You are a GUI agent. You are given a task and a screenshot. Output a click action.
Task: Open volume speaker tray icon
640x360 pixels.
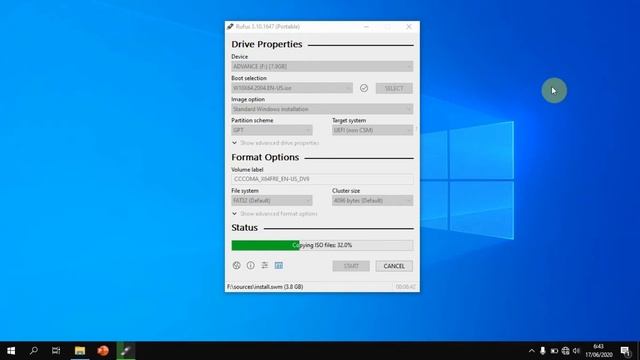coord(576,351)
